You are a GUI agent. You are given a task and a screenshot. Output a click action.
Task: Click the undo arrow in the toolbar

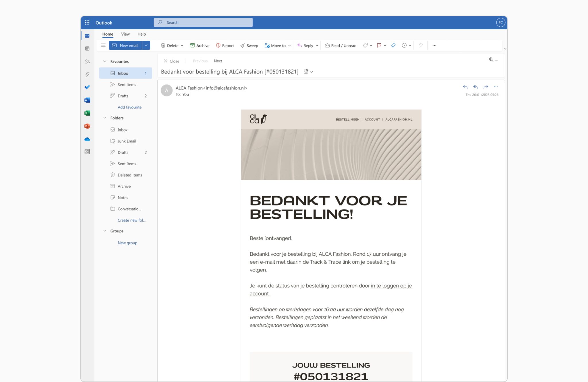420,45
